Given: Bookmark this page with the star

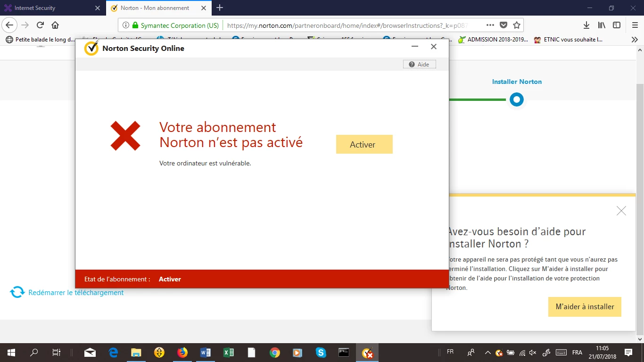Looking at the screenshot, I should click(x=517, y=25).
